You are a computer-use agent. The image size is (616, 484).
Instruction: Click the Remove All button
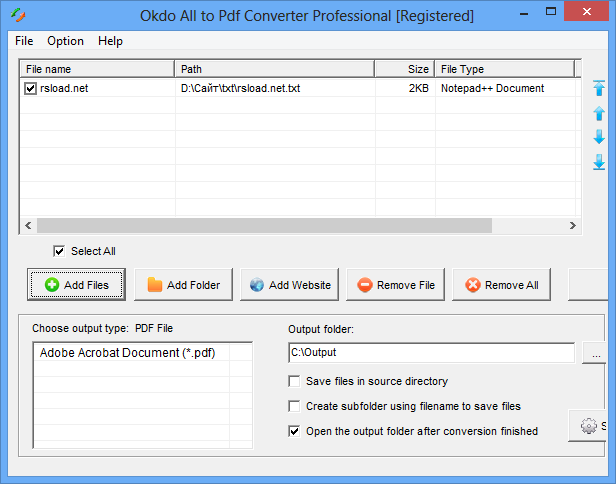tap(501, 285)
